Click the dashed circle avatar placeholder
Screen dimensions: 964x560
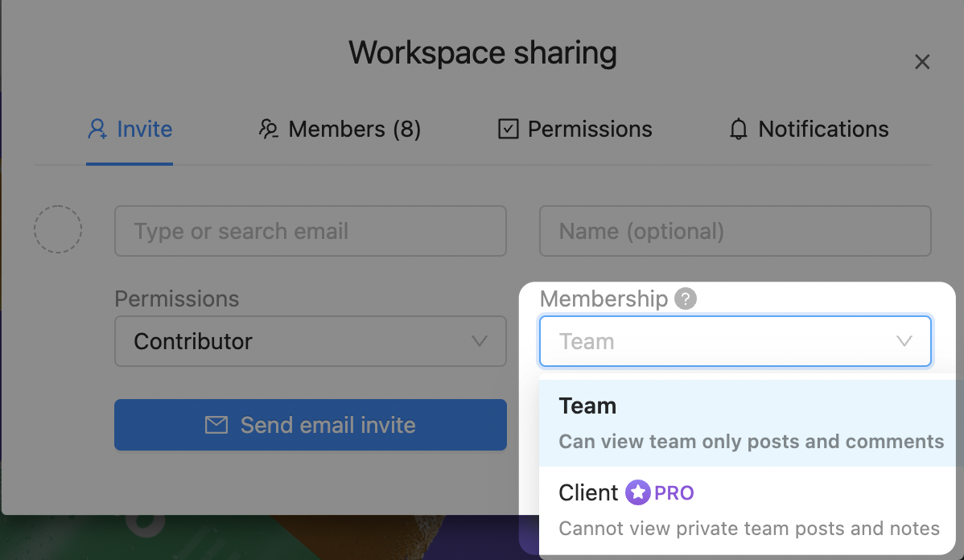coord(58,230)
